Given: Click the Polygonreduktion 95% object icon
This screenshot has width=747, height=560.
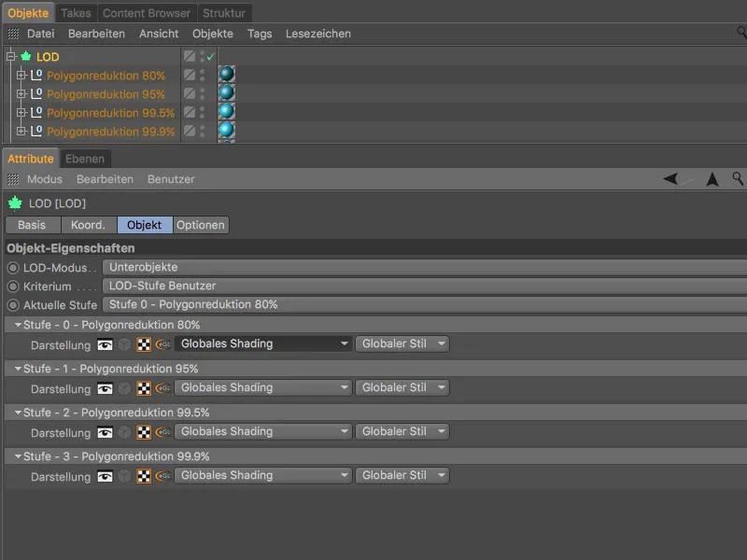Looking at the screenshot, I should point(36,94).
